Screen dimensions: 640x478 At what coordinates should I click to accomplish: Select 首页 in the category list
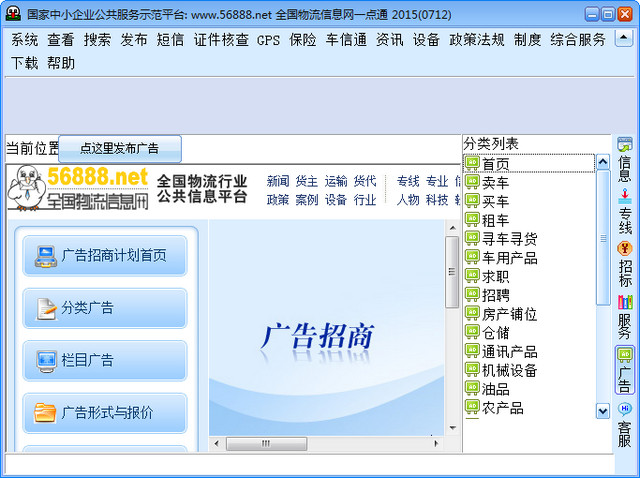529,164
